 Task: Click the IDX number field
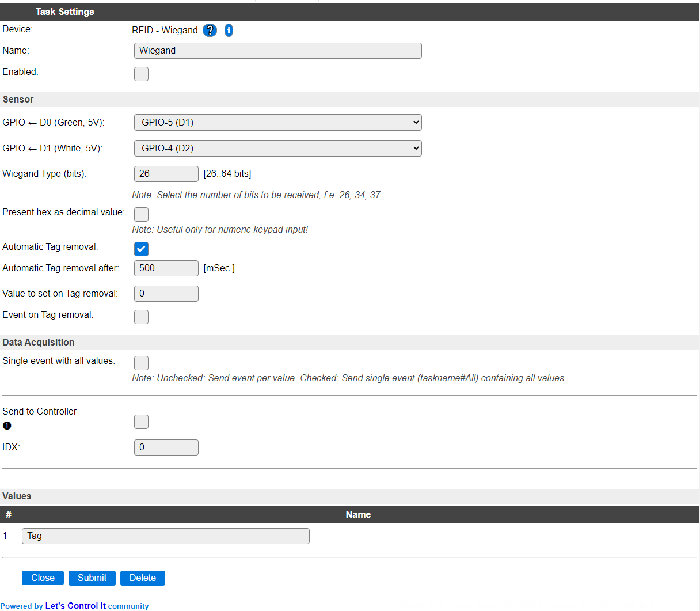[x=166, y=447]
